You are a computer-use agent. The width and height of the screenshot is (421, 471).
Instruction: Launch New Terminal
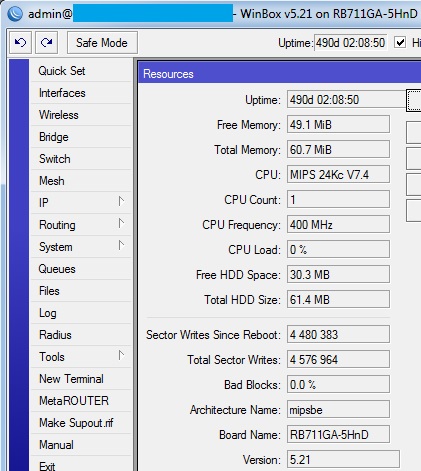(81, 379)
